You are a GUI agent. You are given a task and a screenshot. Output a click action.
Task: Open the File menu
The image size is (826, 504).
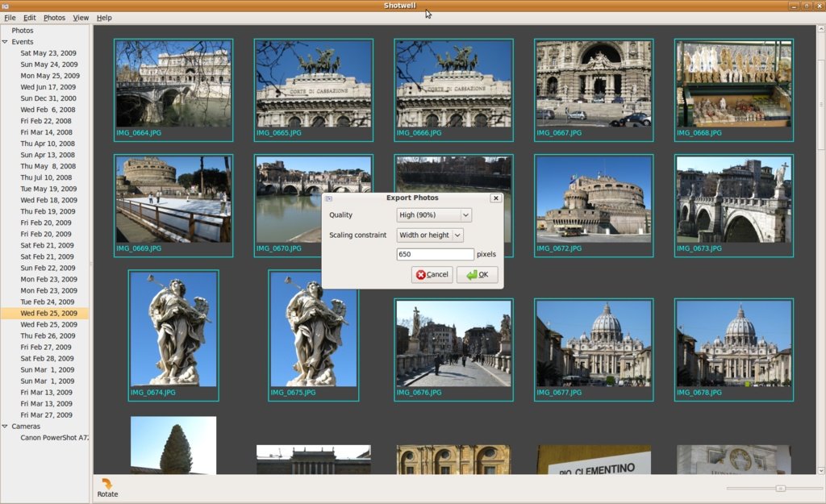coord(10,18)
